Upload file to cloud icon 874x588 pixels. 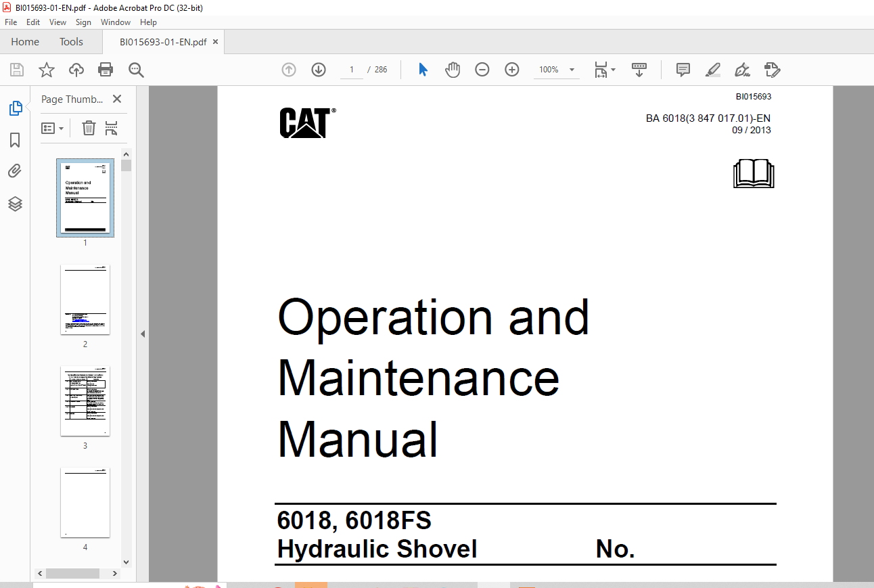pyautogui.click(x=76, y=70)
